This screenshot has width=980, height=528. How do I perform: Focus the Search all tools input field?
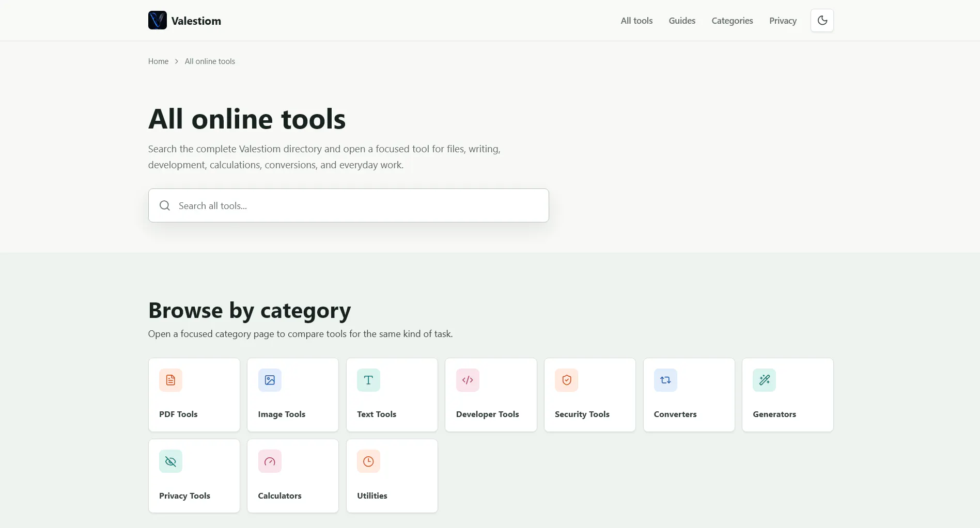pyautogui.click(x=348, y=205)
